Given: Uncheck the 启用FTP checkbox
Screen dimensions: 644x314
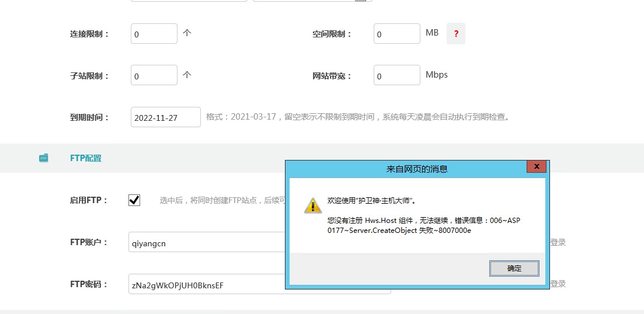Looking at the screenshot, I should [x=134, y=200].
